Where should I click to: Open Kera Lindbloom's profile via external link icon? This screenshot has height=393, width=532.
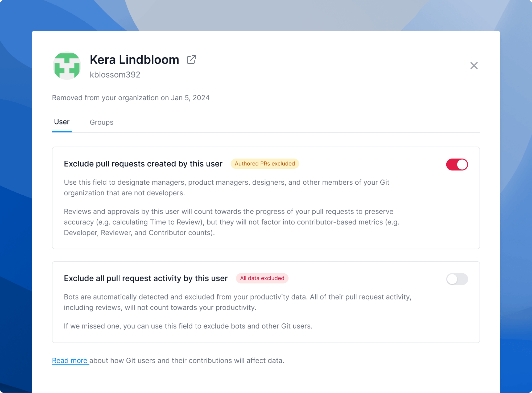tap(191, 60)
